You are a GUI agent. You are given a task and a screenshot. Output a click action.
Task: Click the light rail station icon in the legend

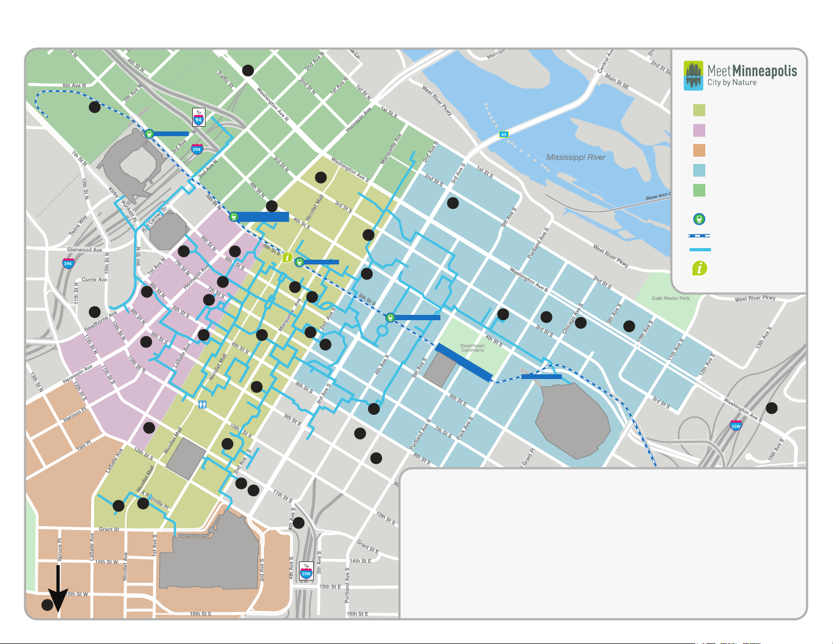[x=699, y=219]
